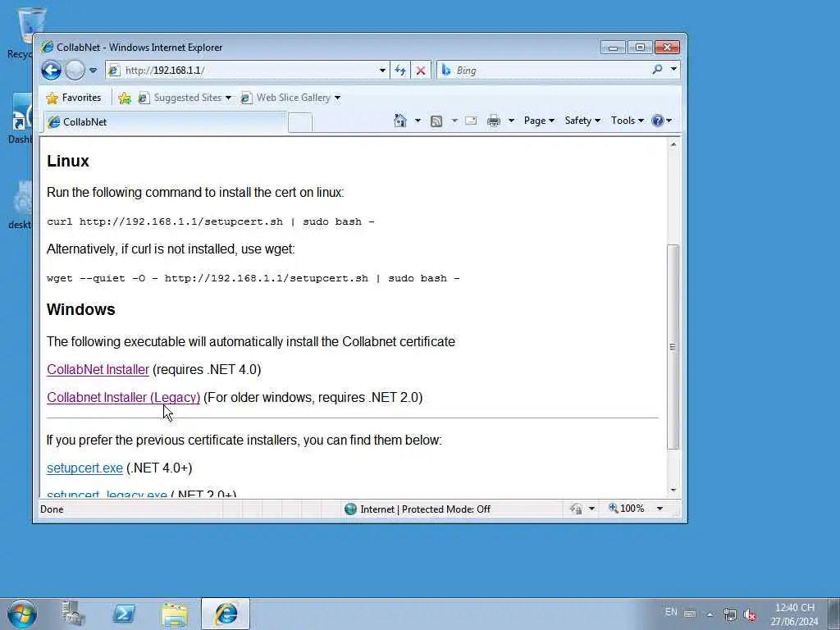Open the search provider dropdown arrow
Screen dimensions: 840x630
673,70
